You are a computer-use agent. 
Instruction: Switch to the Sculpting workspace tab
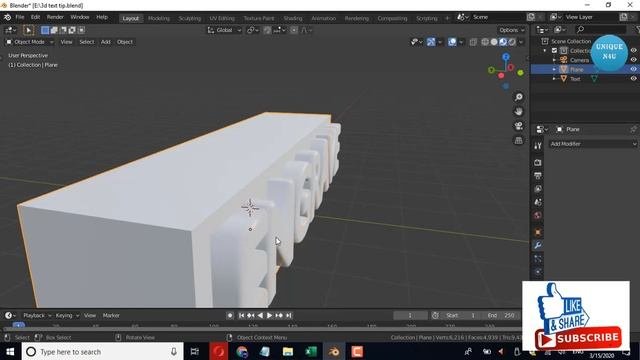coord(190,18)
